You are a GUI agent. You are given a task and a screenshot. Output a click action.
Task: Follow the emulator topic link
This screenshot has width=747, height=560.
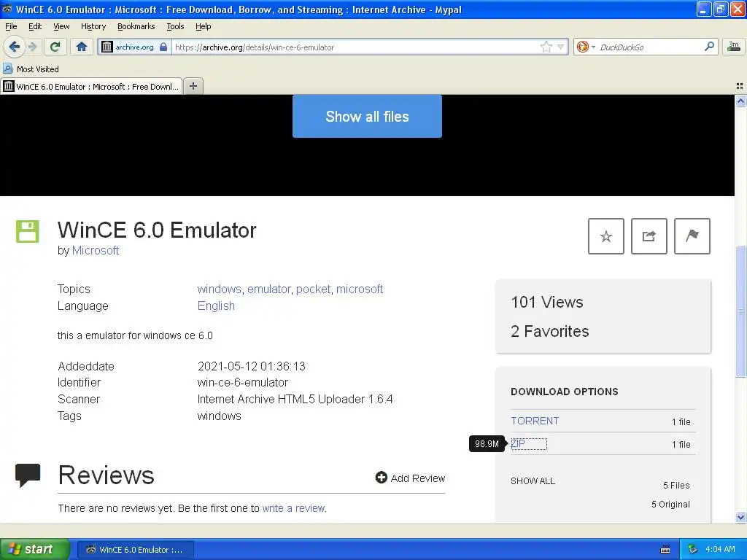coord(268,289)
